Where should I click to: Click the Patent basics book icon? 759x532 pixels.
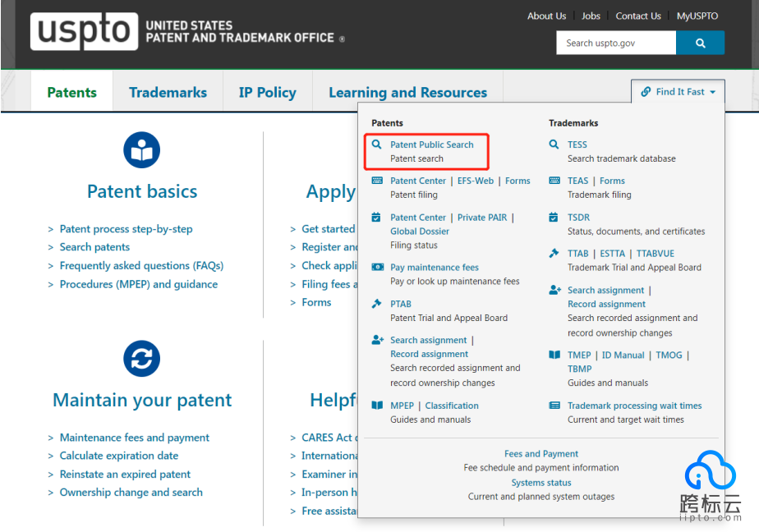(x=142, y=150)
